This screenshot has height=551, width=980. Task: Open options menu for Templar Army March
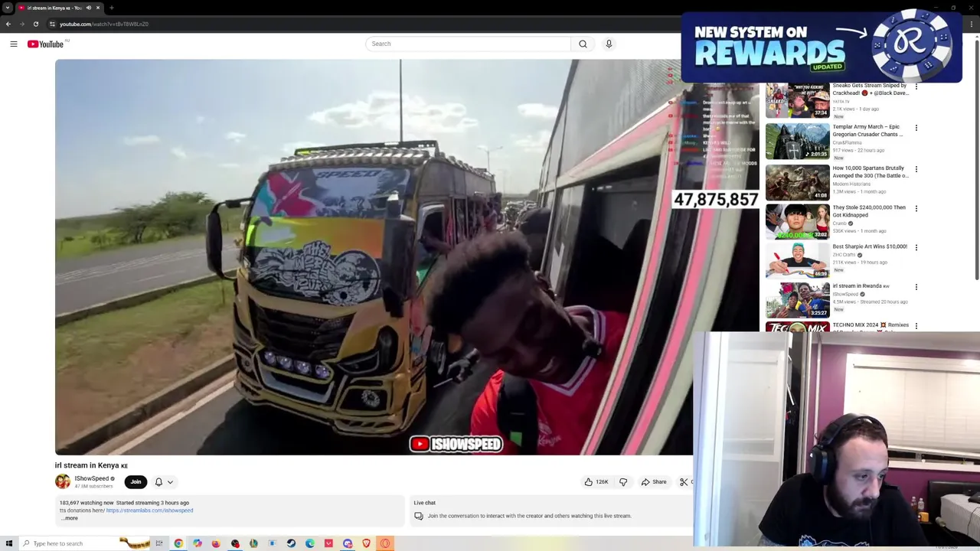coord(916,128)
